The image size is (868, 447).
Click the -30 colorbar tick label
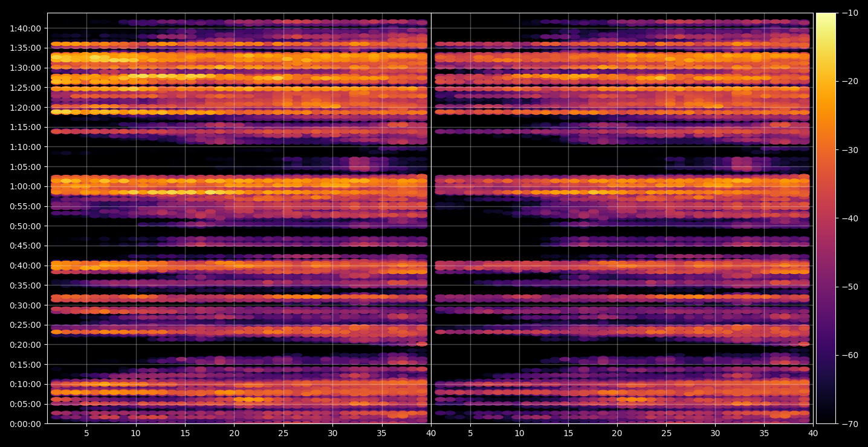coord(849,150)
